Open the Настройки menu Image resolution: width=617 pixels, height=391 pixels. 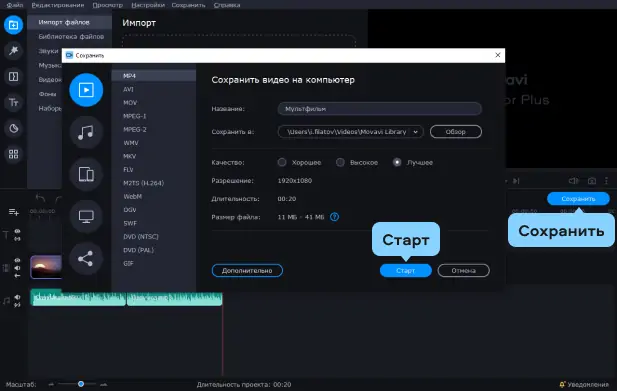148,5
